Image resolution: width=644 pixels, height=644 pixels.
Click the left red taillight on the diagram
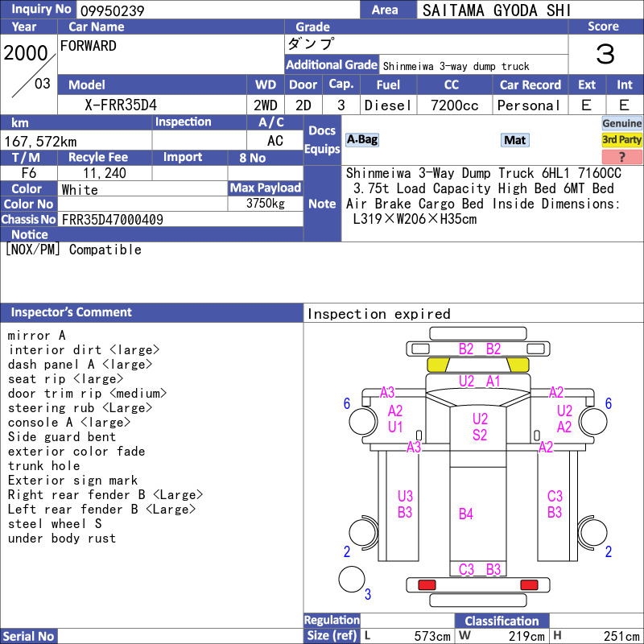(x=427, y=584)
